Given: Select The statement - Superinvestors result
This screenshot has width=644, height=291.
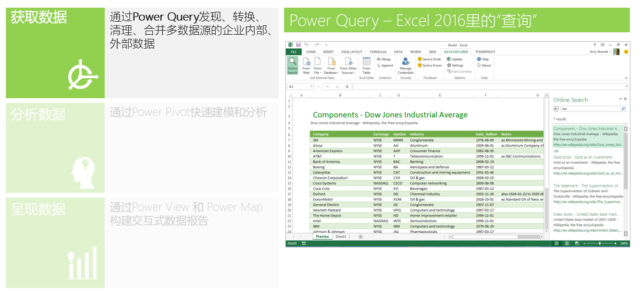Looking at the screenshot, I should click(x=588, y=194).
